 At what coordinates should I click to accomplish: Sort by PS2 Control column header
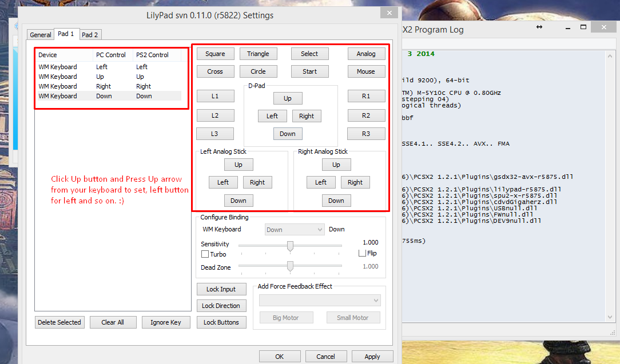[157, 55]
